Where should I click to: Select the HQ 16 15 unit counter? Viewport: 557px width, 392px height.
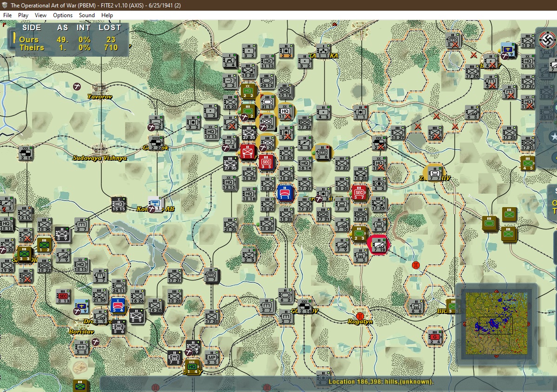pos(528,61)
